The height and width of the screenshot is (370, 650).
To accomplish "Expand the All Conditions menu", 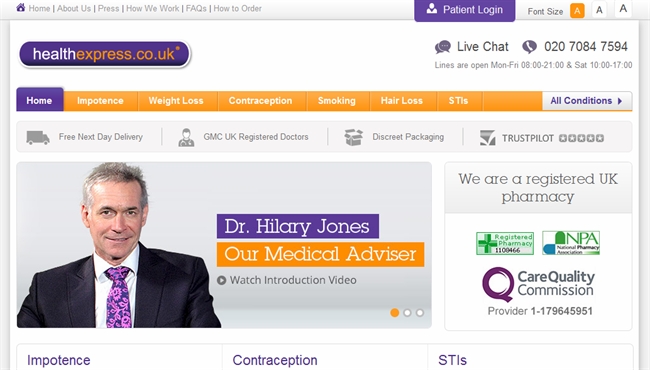I will [587, 101].
